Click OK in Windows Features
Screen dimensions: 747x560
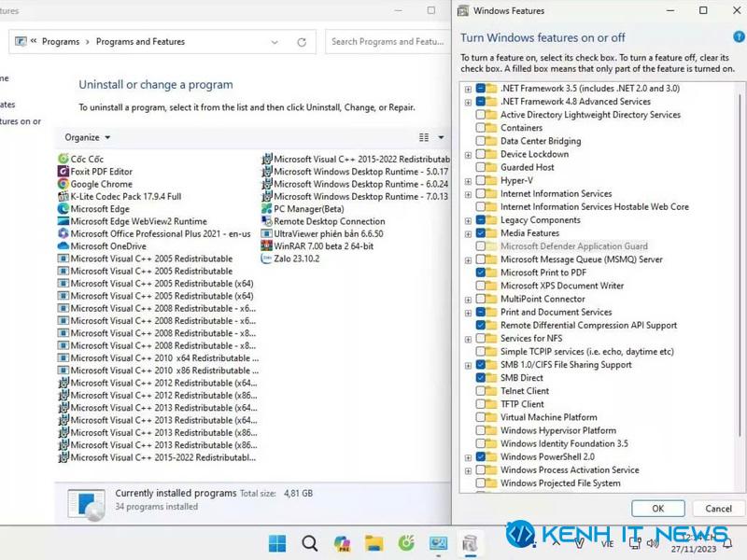click(658, 508)
